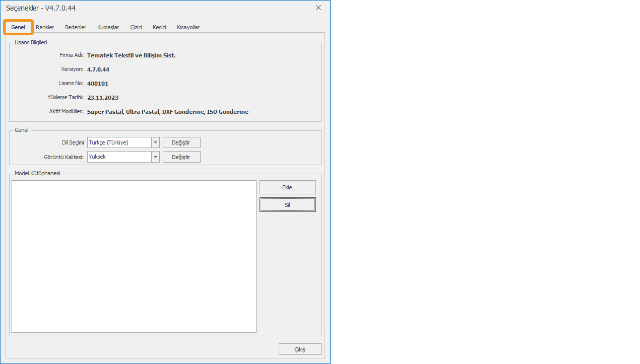Expand the Dil Seçimi dropdown arrow

point(156,142)
